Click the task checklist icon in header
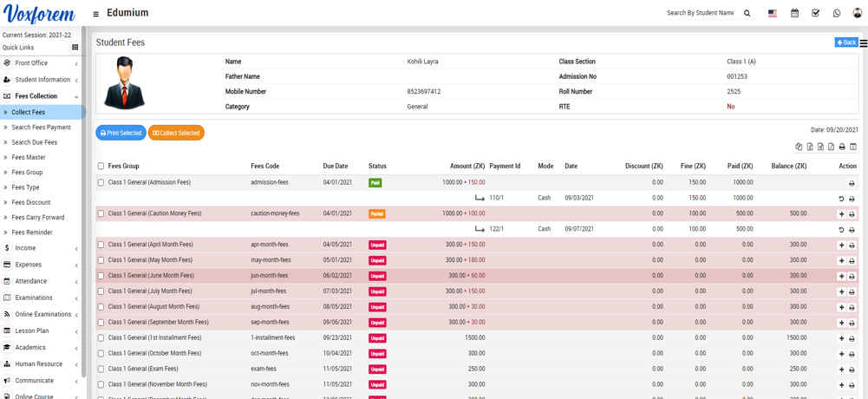Viewport: 868px width, 399px height. tap(816, 14)
